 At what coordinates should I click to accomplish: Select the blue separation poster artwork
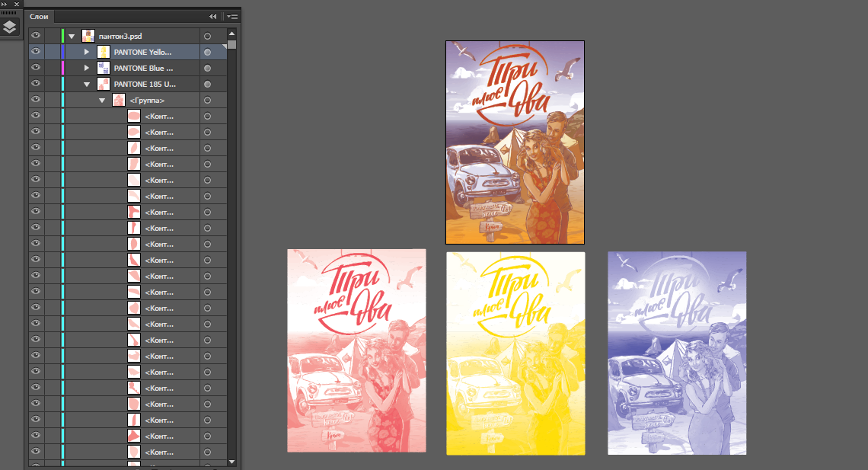point(677,353)
